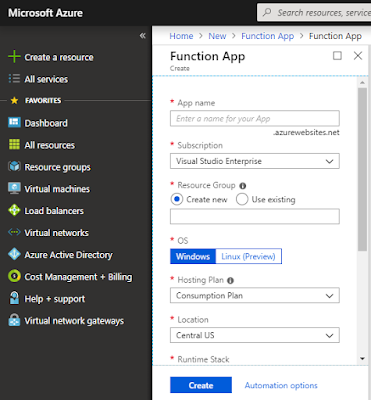Click the Virtual network gateways lock icon
Image resolution: width=371 pixels, height=400 pixels.
(14, 320)
